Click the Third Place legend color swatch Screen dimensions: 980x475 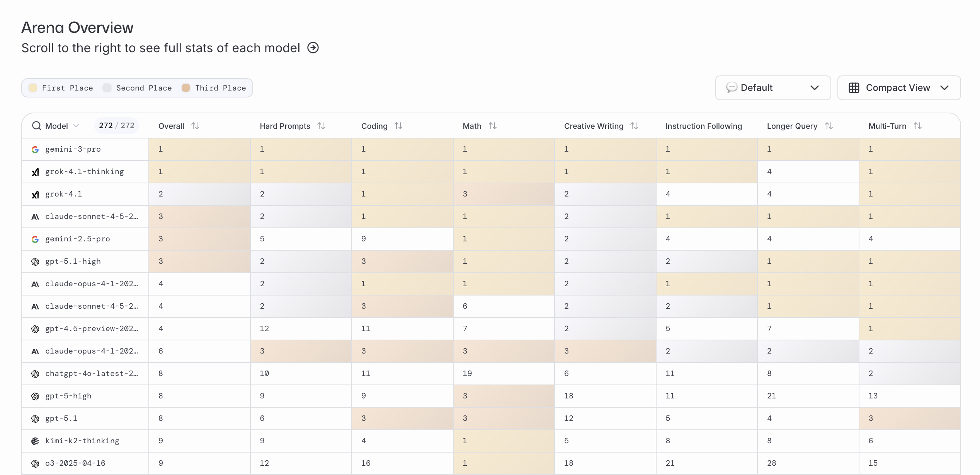186,88
